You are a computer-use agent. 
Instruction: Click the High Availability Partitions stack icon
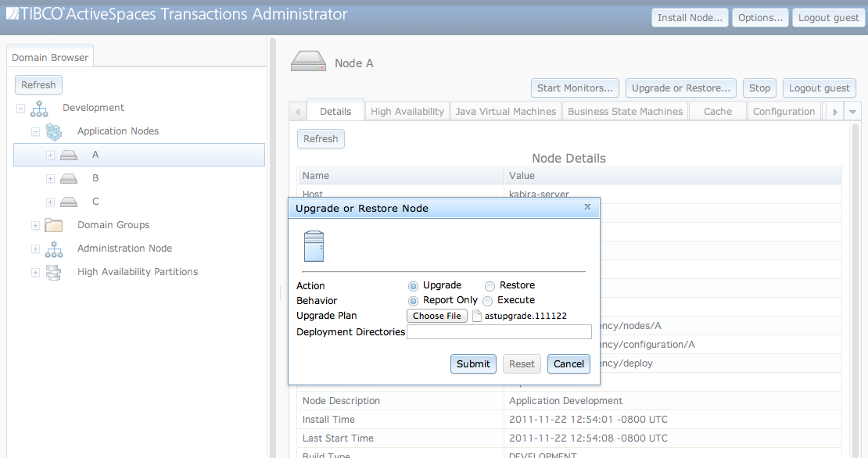[54, 272]
